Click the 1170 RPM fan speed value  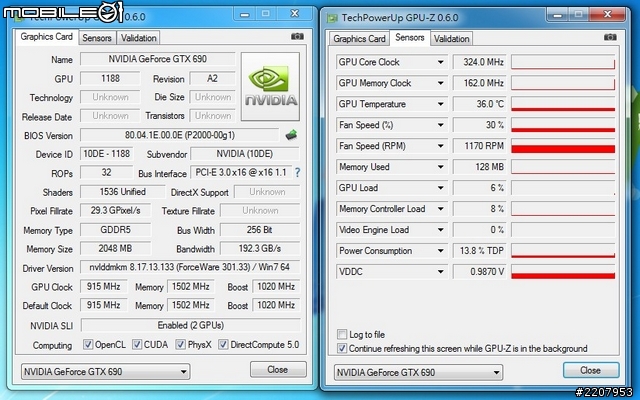click(x=480, y=146)
